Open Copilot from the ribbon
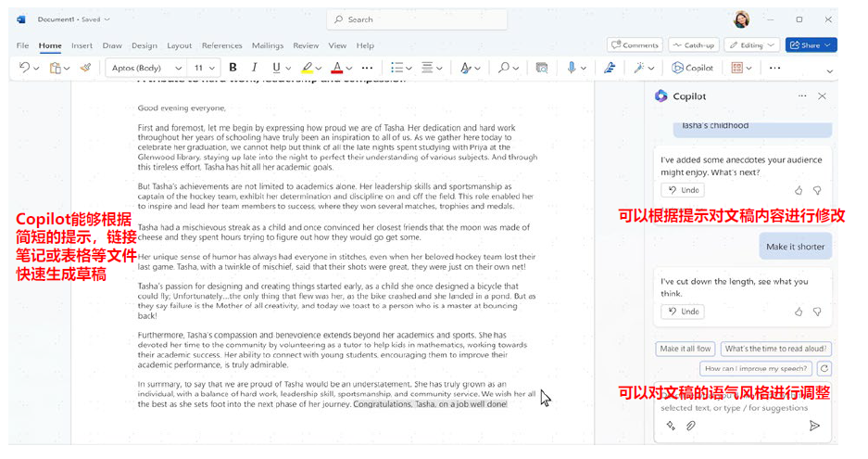Image resolution: width=868 pixels, height=459 pixels. tap(693, 68)
